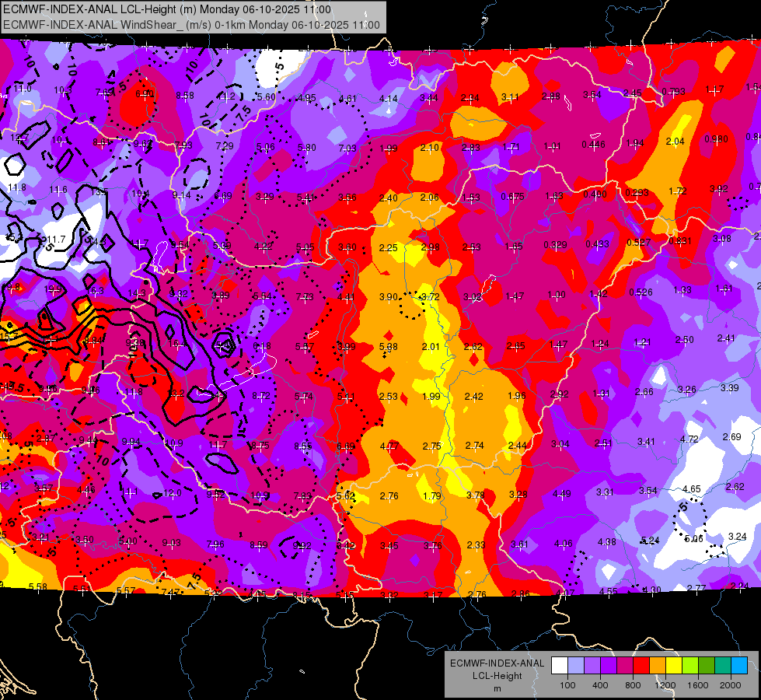Click the wind shear value '0.293'
761x700 pixels.
(637, 192)
